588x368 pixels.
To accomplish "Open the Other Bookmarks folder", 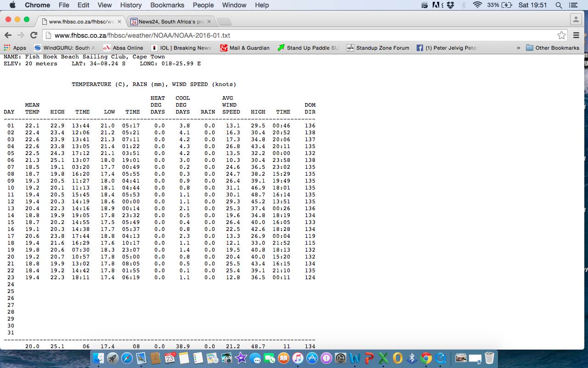I will coord(553,48).
